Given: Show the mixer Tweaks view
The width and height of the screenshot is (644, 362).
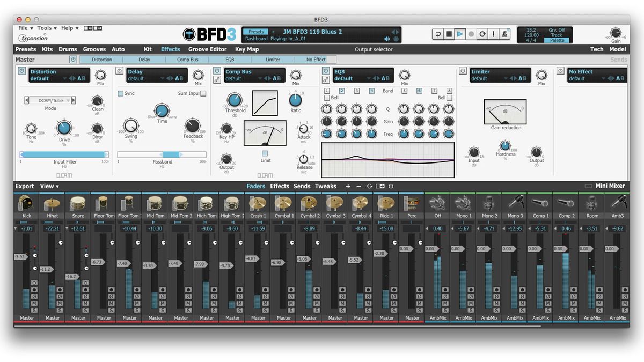Looking at the screenshot, I should [325, 186].
